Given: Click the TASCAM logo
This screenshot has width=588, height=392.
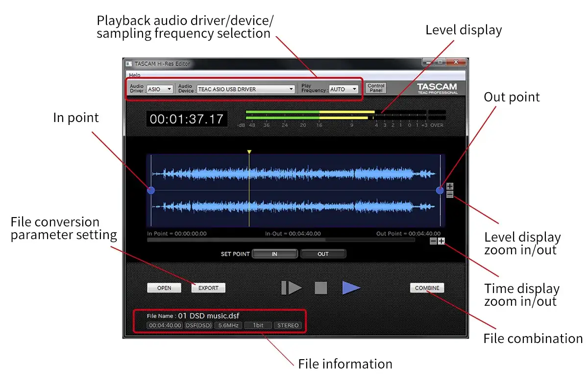Looking at the screenshot, I should tap(436, 87).
